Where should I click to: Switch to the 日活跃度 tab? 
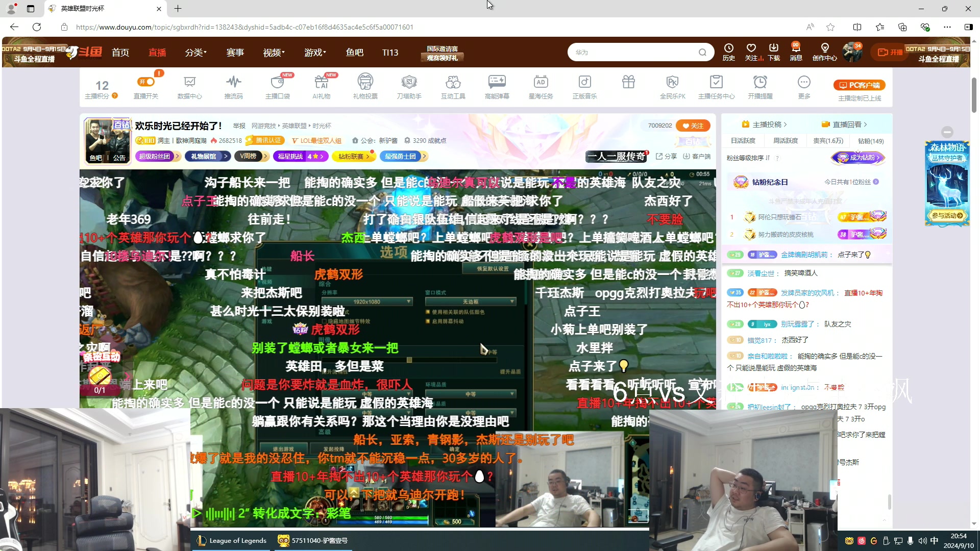(743, 141)
